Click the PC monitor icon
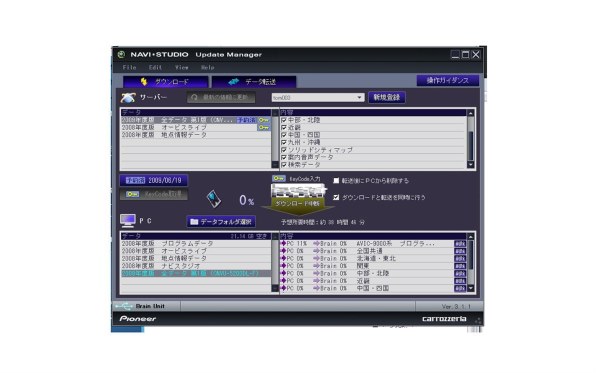Screen dimensions: 596x373 pyautogui.click(x=128, y=221)
